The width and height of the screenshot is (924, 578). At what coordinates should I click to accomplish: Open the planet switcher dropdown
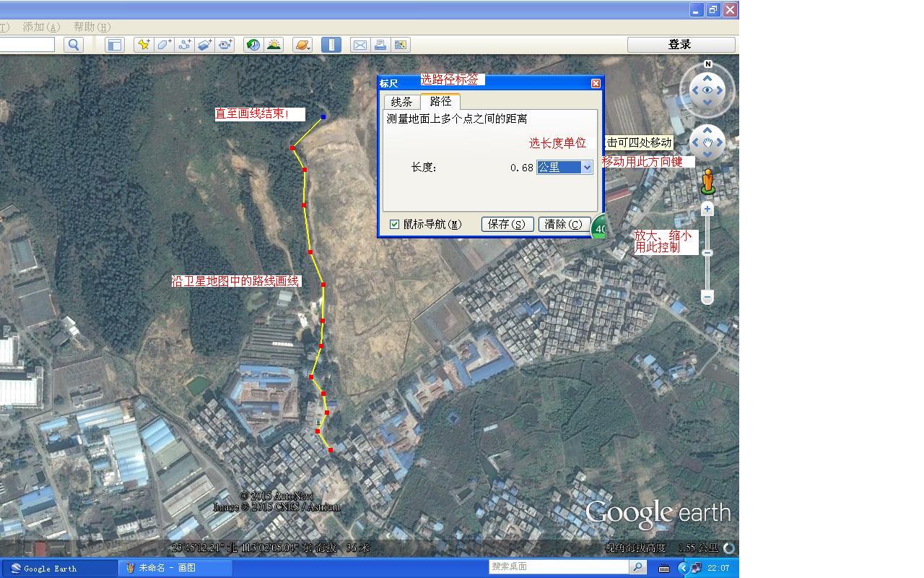click(302, 45)
